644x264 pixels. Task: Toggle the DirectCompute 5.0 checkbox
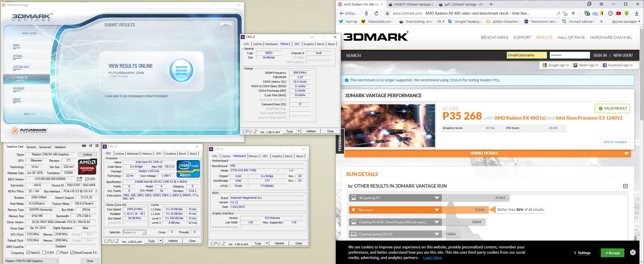(x=72, y=253)
